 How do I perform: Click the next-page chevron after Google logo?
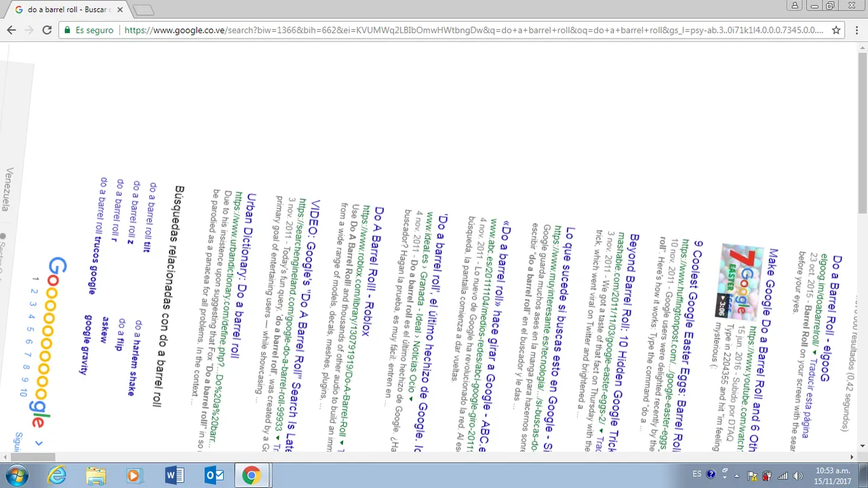(39, 443)
